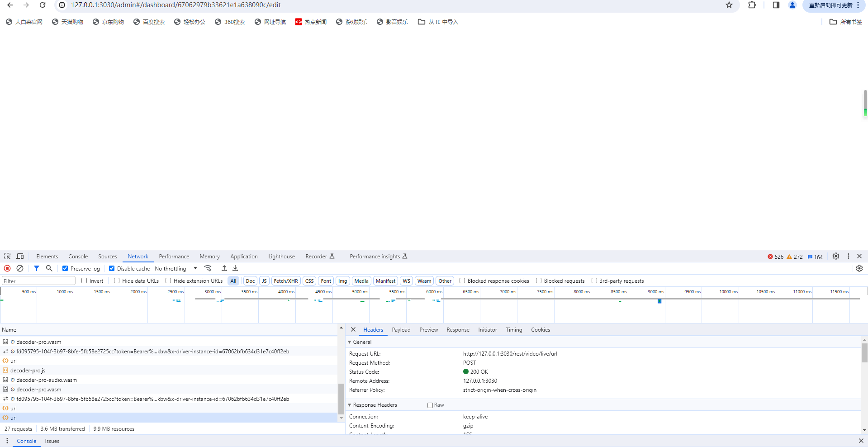This screenshot has width=868, height=447.
Task: Stop recording the network log
Action: [7, 268]
